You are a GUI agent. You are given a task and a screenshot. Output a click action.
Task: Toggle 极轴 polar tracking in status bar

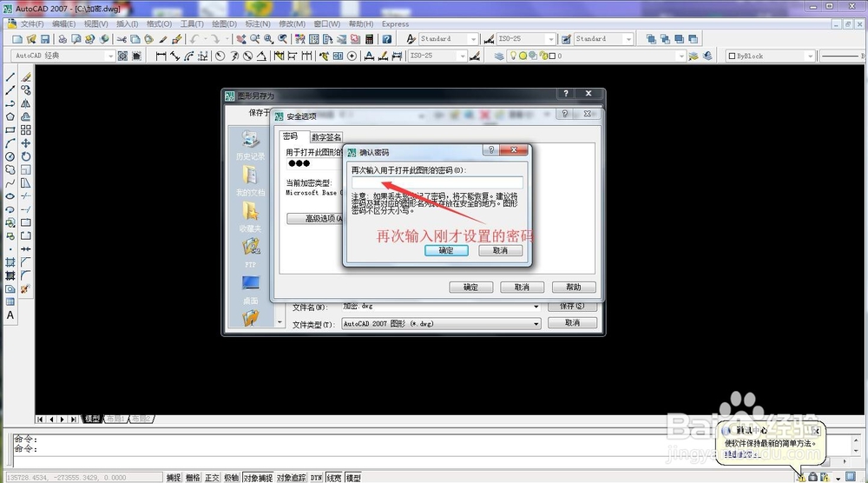(x=232, y=478)
